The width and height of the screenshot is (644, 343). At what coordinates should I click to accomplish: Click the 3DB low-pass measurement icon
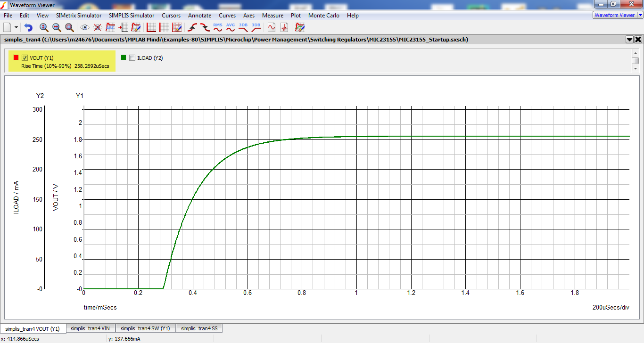(x=243, y=27)
